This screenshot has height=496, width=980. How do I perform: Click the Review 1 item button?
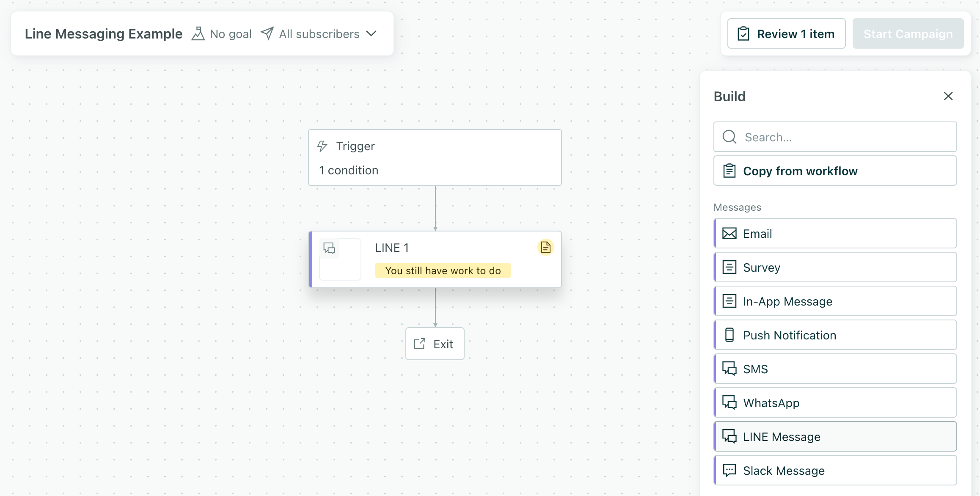(786, 33)
